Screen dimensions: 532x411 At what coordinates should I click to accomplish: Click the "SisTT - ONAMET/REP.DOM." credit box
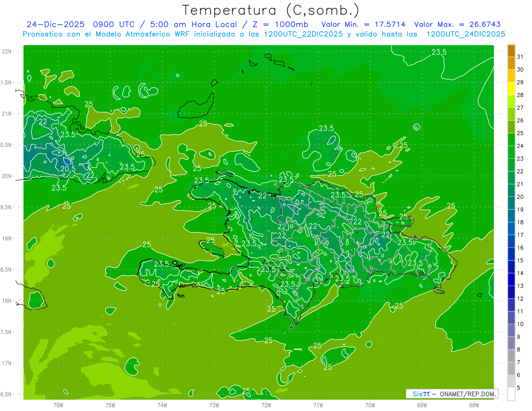point(452,394)
